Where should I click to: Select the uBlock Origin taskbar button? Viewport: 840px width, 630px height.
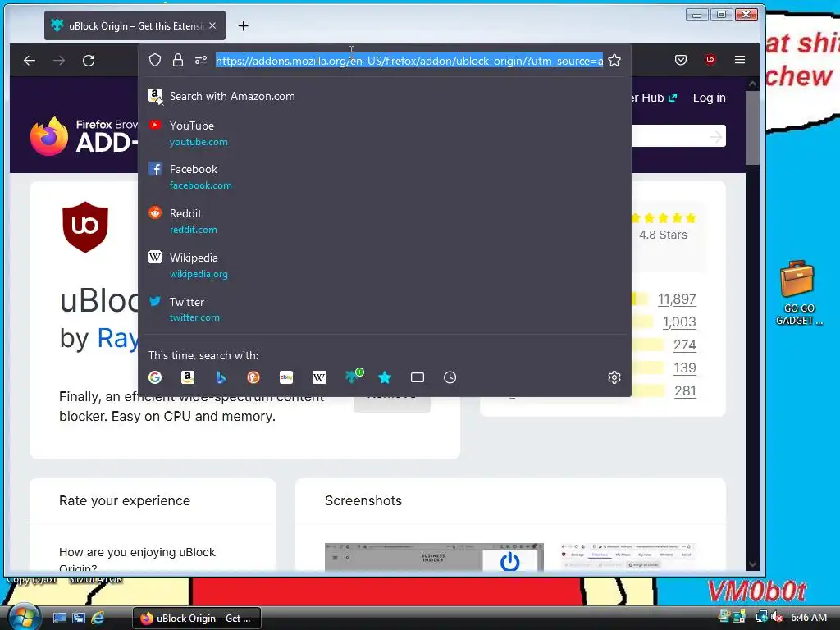click(x=197, y=619)
